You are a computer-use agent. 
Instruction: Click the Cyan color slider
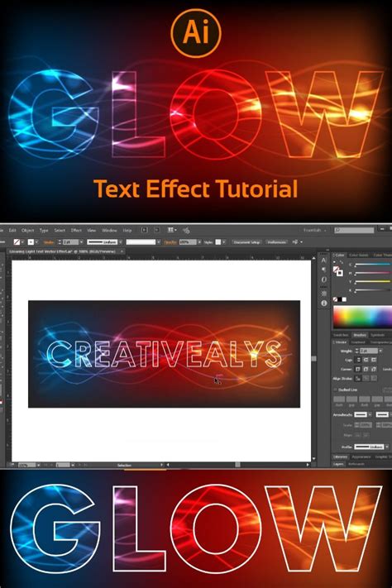click(372, 265)
